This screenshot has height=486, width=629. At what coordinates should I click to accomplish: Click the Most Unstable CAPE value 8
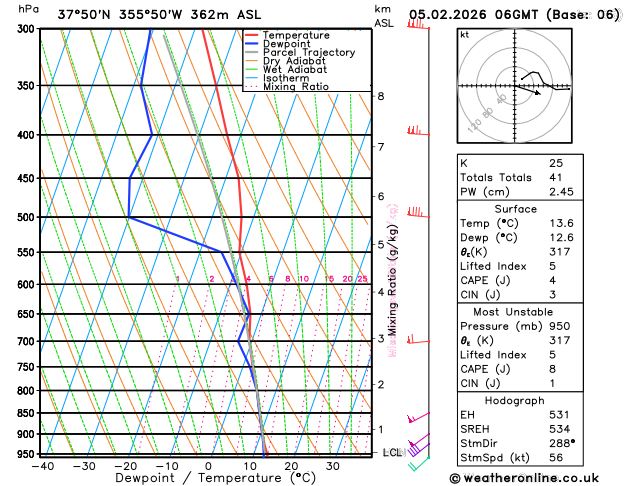point(552,369)
